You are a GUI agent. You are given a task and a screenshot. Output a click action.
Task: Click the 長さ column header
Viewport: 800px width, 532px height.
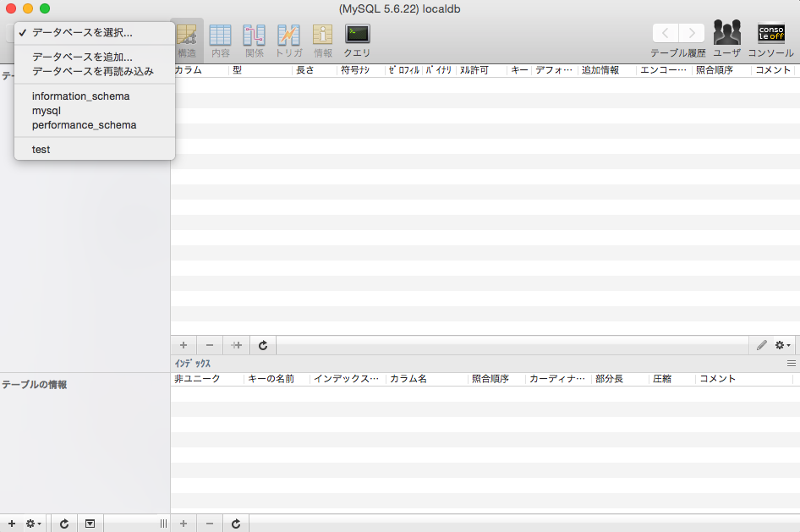coord(315,70)
